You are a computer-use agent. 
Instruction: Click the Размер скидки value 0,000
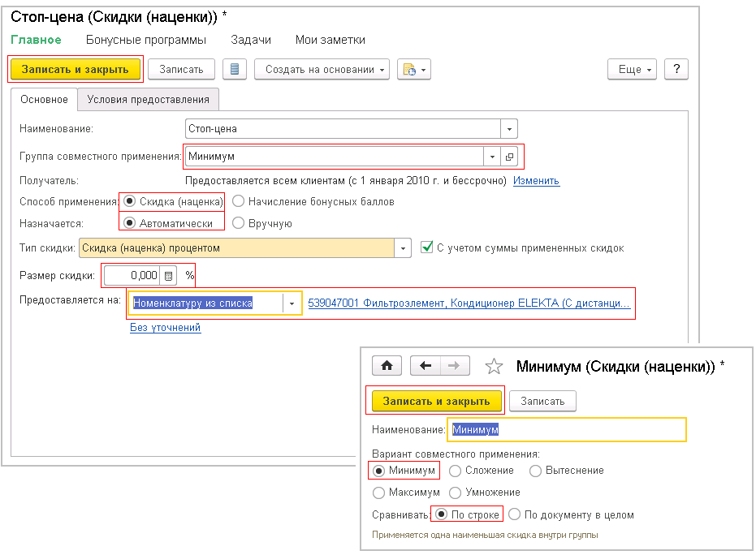(x=132, y=276)
